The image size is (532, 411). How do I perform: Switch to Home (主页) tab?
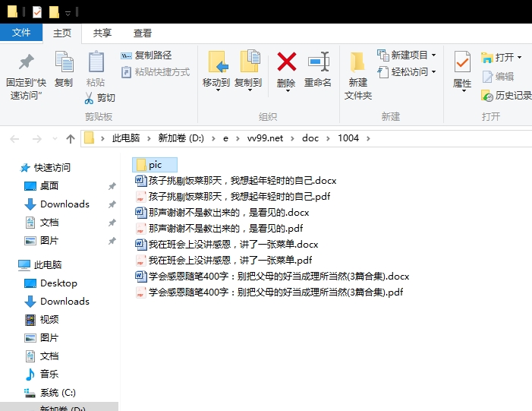[62, 33]
